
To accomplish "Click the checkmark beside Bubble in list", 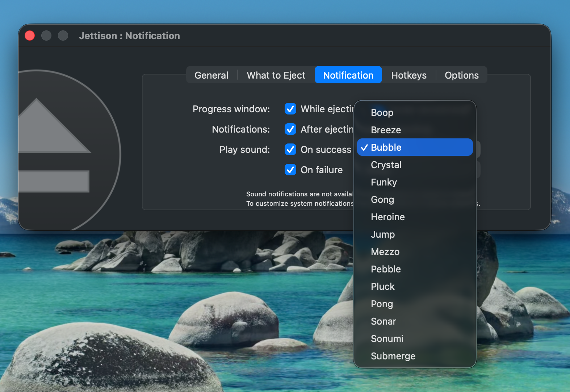I will [364, 147].
